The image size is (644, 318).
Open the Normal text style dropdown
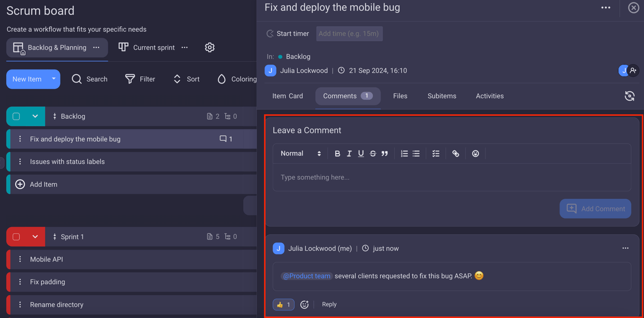pos(300,153)
